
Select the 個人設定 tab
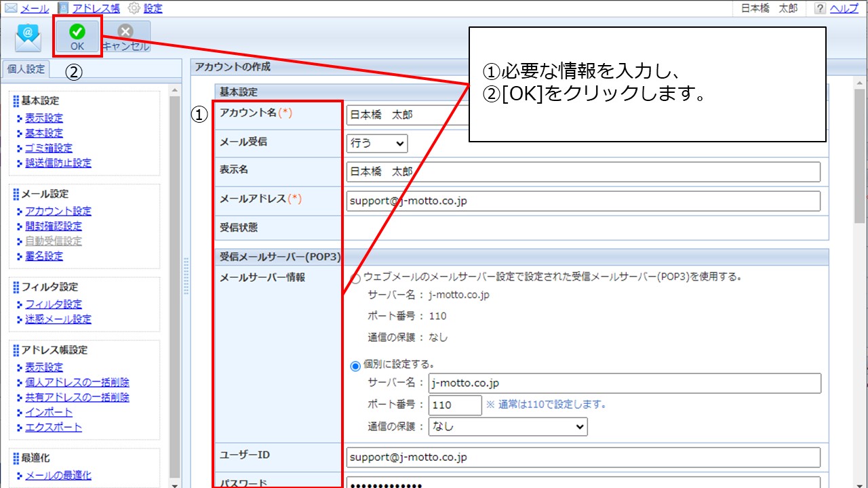coord(25,69)
